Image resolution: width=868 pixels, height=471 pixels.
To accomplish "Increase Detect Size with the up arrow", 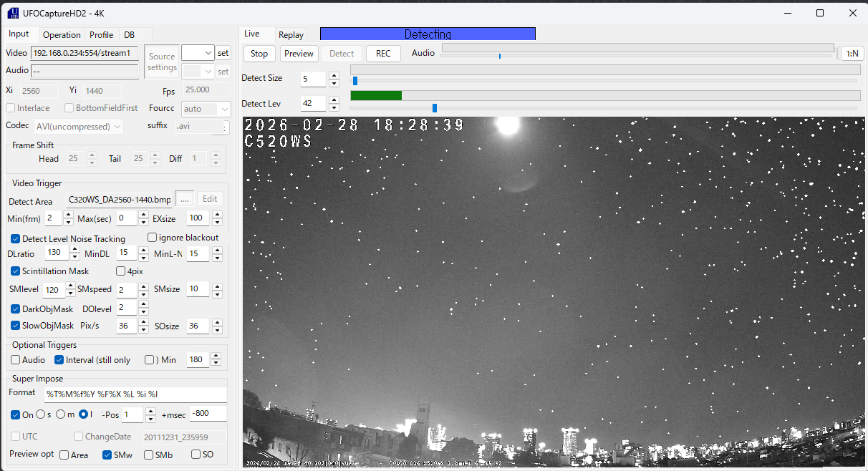I will pos(334,75).
